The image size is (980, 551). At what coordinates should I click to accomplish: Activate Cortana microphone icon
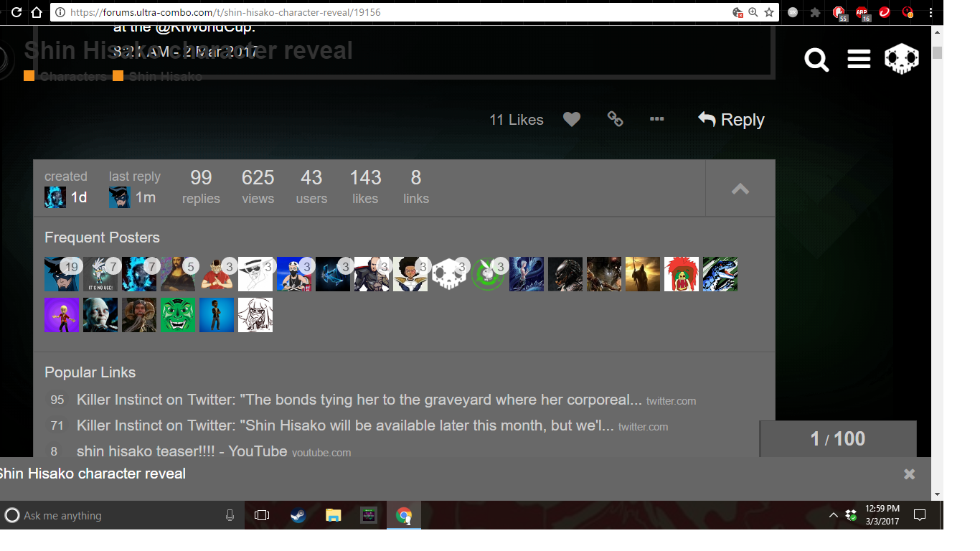[230, 515]
